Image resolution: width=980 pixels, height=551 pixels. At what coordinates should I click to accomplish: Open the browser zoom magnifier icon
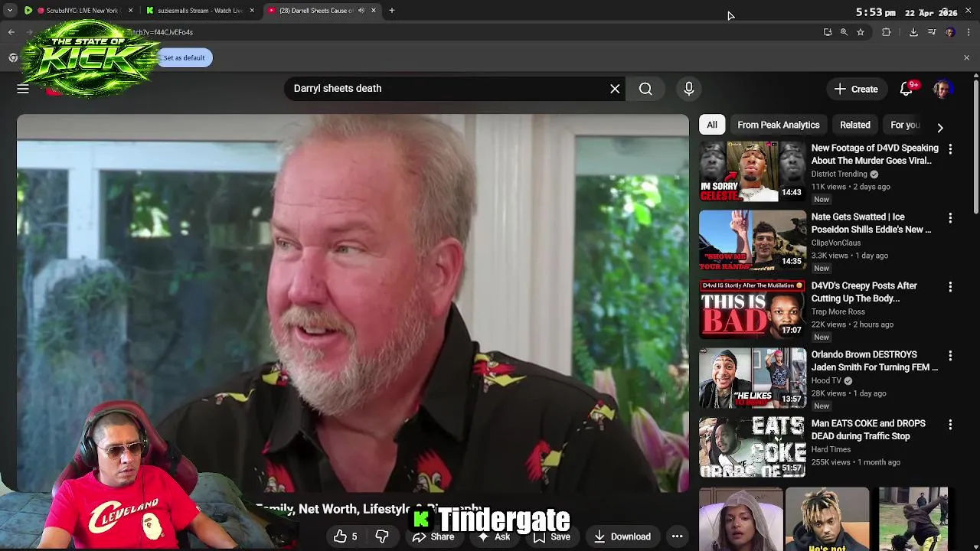click(x=844, y=32)
